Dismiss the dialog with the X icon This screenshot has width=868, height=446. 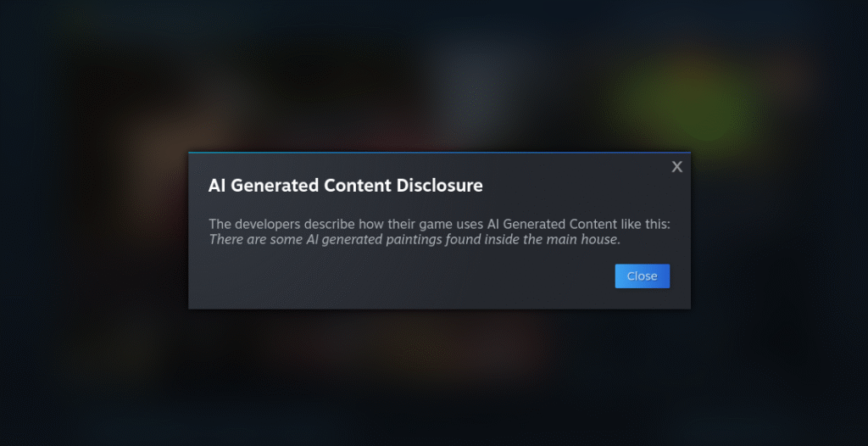pos(676,167)
